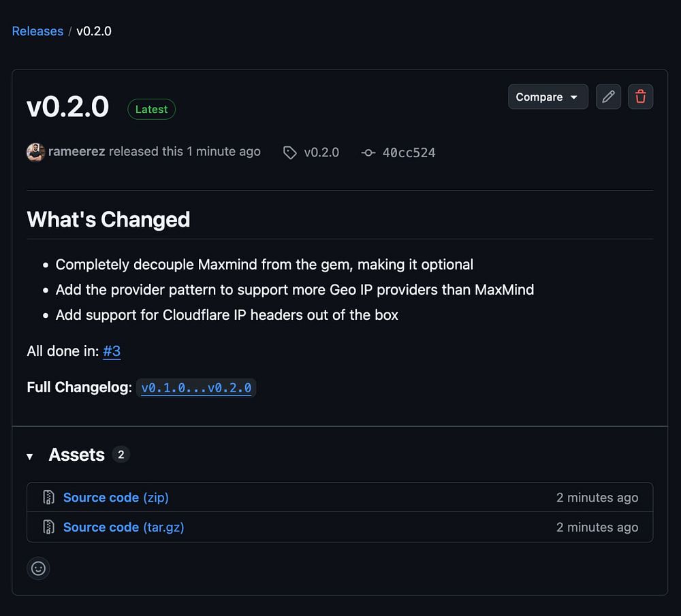681x616 pixels.
Task: Download Source code (tar.gz)
Action: tap(123, 527)
